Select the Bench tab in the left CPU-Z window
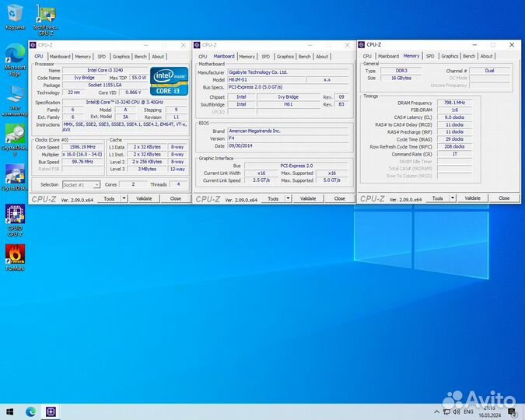The image size is (525, 420). (x=140, y=57)
